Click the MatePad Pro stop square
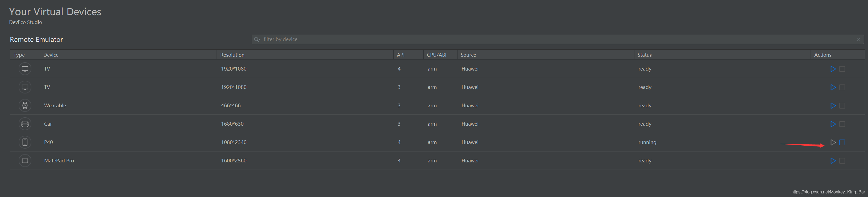This screenshot has width=868, height=197. (x=842, y=161)
